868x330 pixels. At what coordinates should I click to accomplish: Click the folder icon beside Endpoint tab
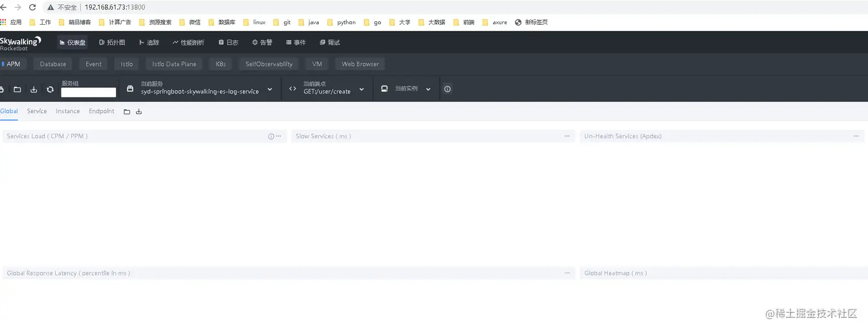tap(127, 112)
